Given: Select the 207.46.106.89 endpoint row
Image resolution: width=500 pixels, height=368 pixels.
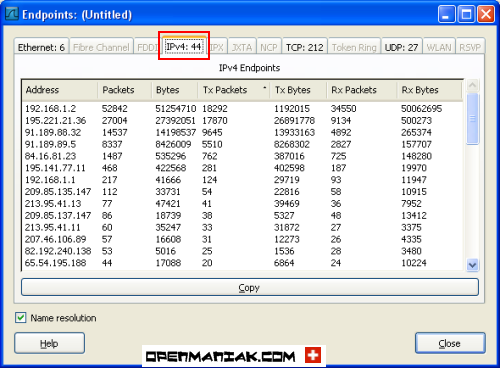Looking at the screenshot, I should (x=242, y=239).
